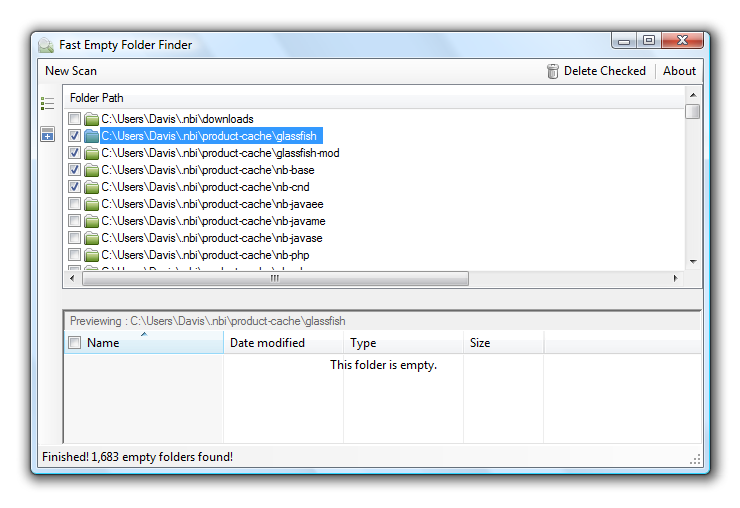This screenshot has width=740, height=508.
Task: Sort by the Type column header
Action: [404, 342]
